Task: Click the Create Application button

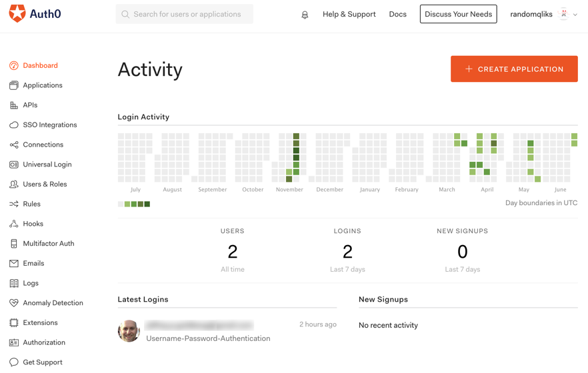Action: pyautogui.click(x=514, y=69)
